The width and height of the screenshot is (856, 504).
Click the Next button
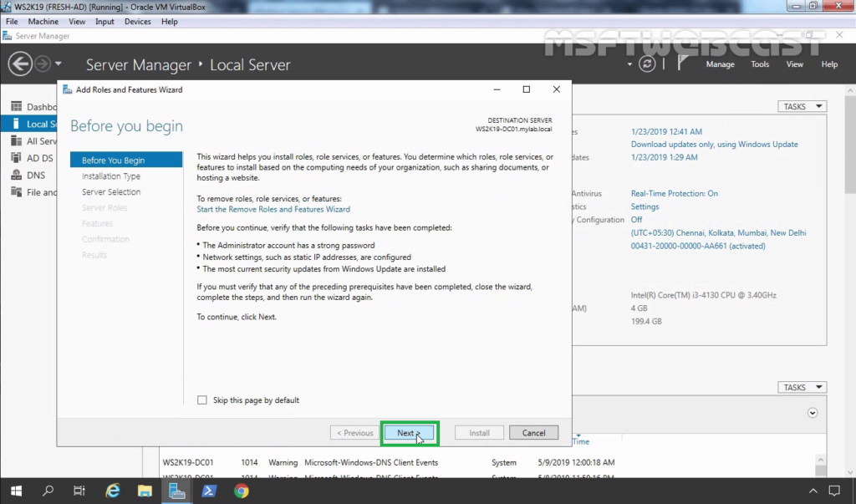click(x=409, y=432)
